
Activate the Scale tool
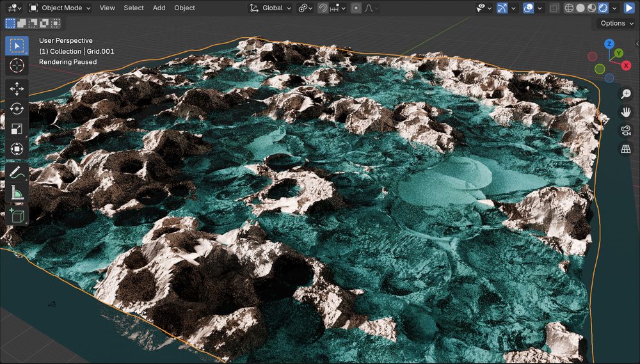pos(17,129)
